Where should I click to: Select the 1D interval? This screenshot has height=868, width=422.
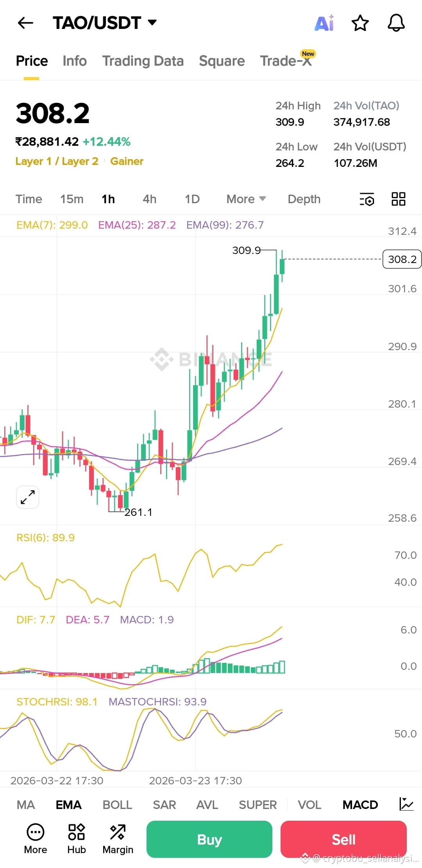[x=192, y=199]
